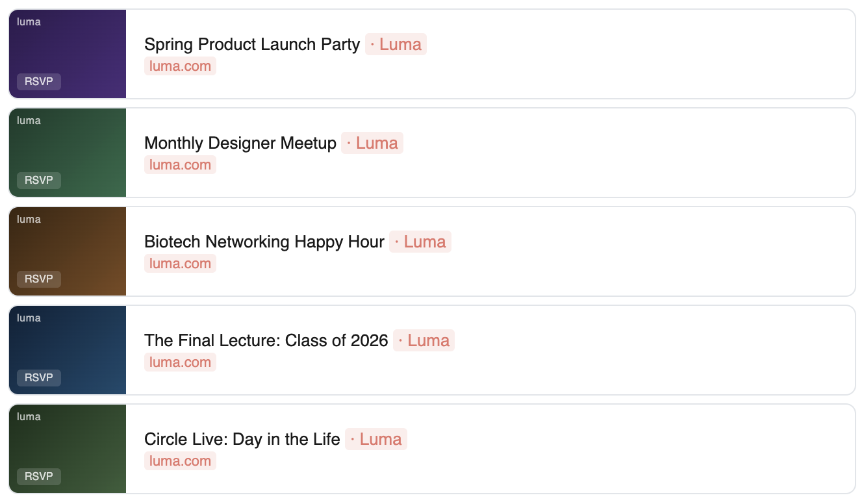Viewport: 864px width, 504px height.
Task: Click luma.com under The Final Lecture
Action: (180, 362)
